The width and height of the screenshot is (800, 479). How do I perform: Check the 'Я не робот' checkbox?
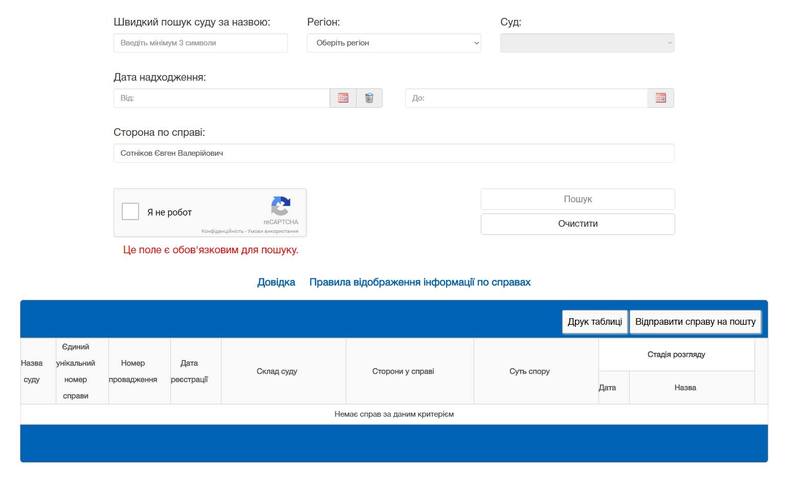coord(130,212)
